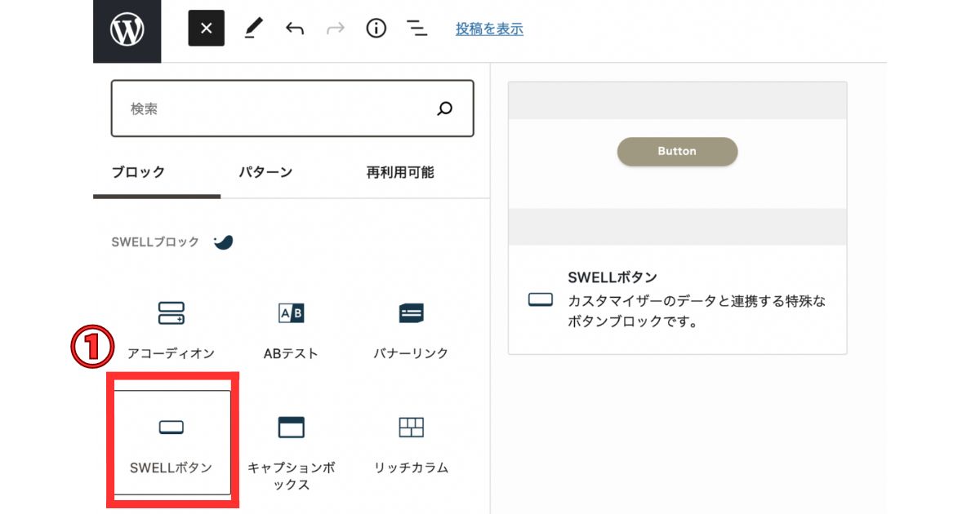
Task: Focus the 検索 block search field
Action: 292,109
